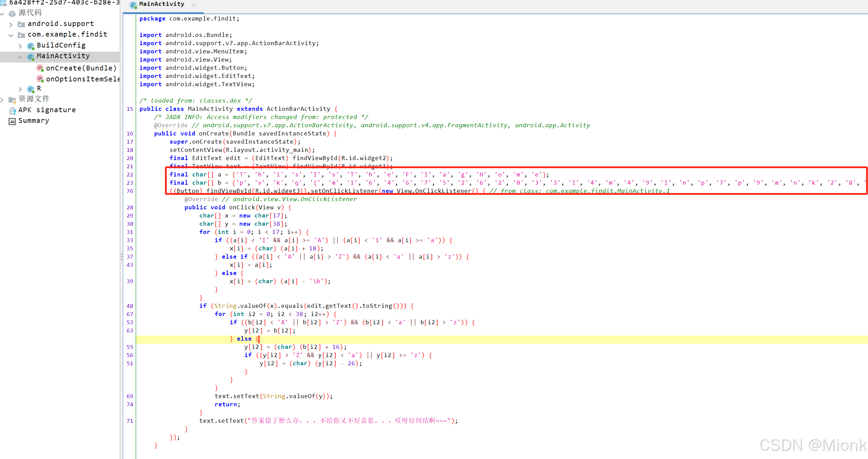The image size is (868, 459).
Task: Expand the R class node
Action: 20,89
